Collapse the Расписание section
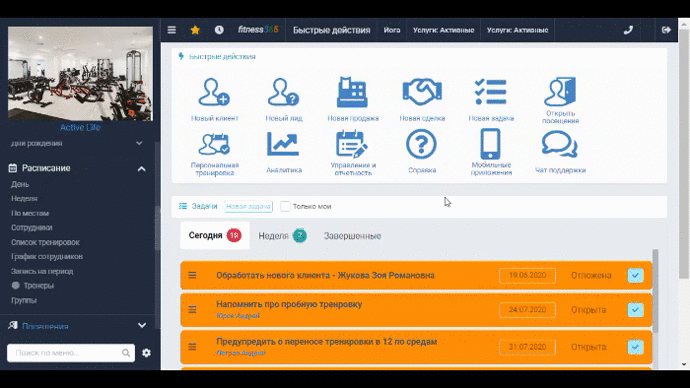The height and width of the screenshot is (388, 690). coord(142,168)
